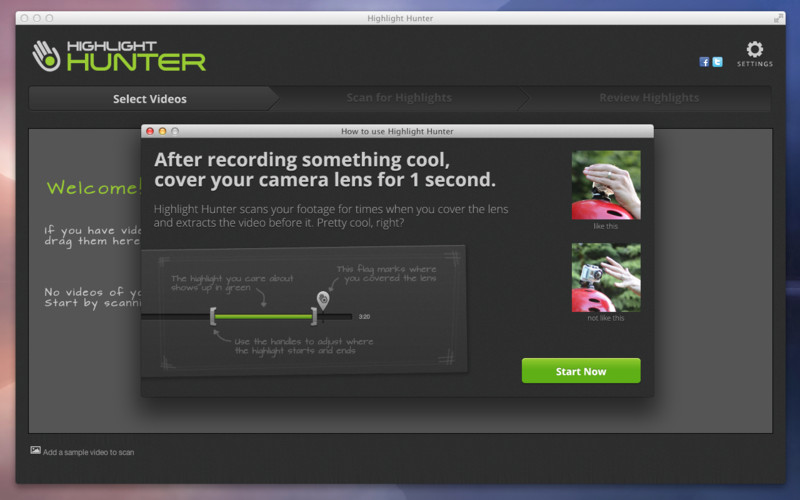This screenshot has height=500, width=800.
Task: Switch to the Review Highlights step
Action: [649, 97]
